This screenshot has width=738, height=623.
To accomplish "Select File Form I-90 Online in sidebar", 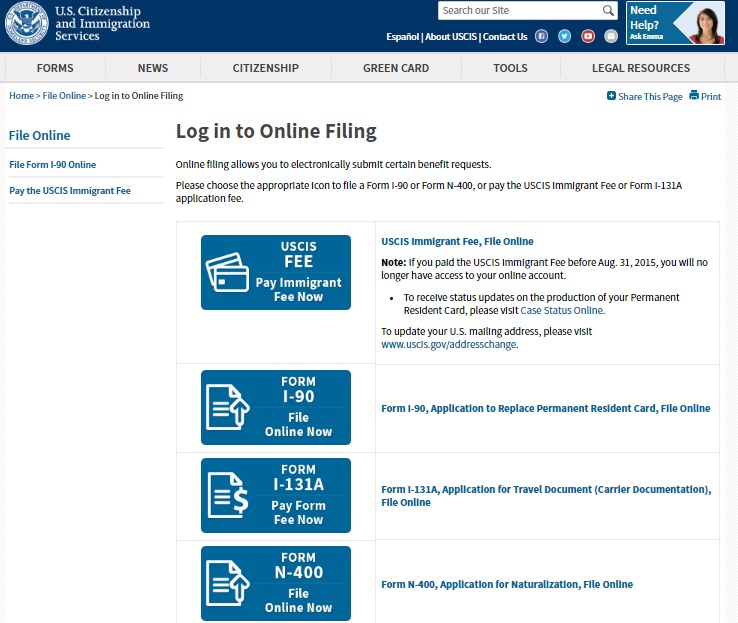I will click(x=53, y=164).
